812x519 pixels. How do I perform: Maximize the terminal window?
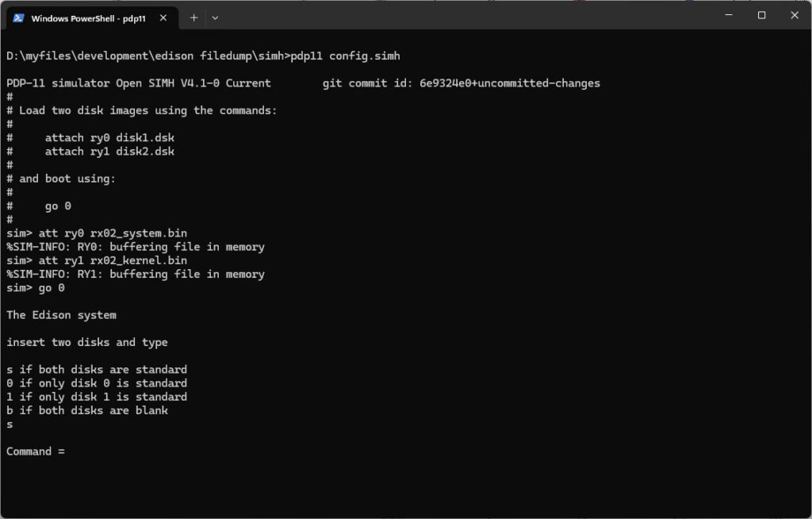pyautogui.click(x=761, y=15)
